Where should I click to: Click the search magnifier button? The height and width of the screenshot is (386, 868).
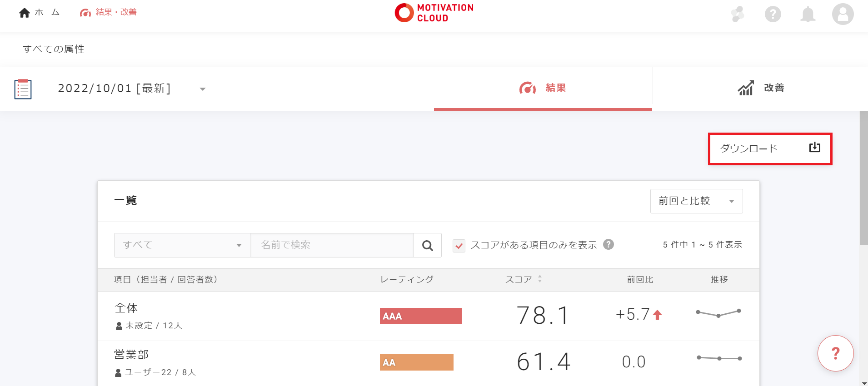[427, 246]
